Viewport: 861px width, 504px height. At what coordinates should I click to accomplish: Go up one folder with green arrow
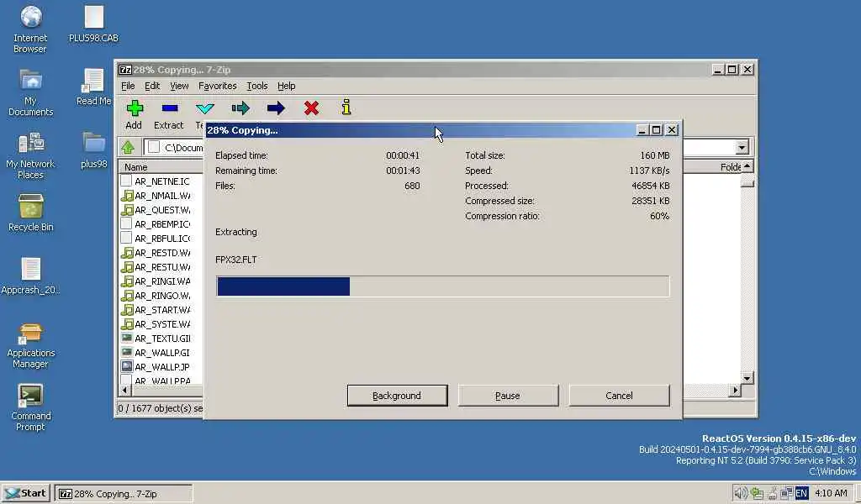click(x=128, y=147)
